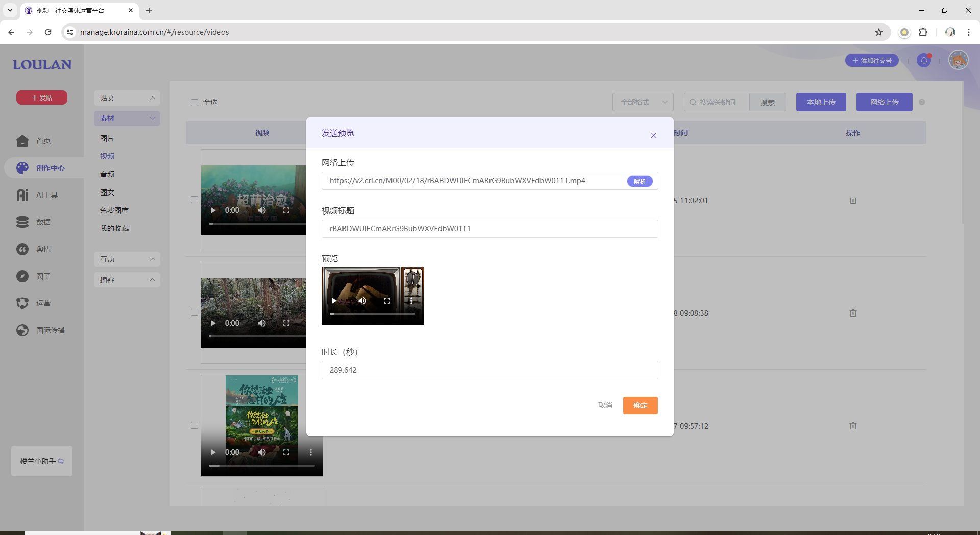Click the 解析 parse button

click(640, 181)
